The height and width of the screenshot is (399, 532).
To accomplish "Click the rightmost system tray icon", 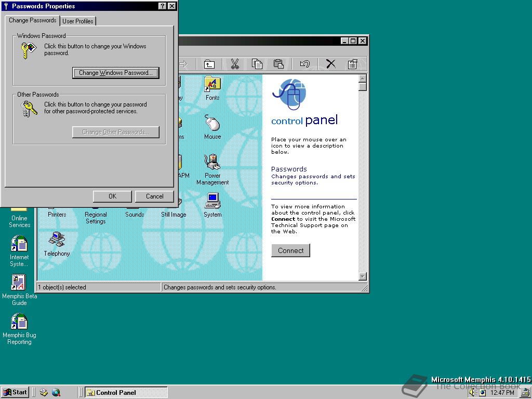I will 526,393.
